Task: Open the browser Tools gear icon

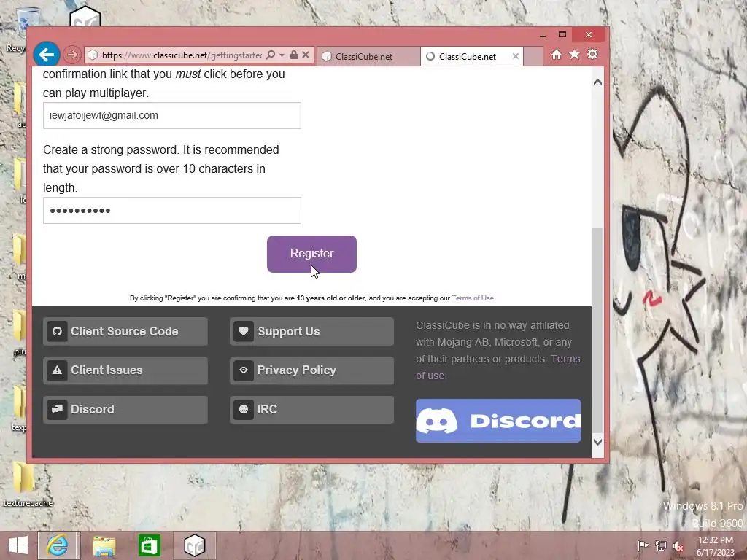Action: (x=592, y=54)
